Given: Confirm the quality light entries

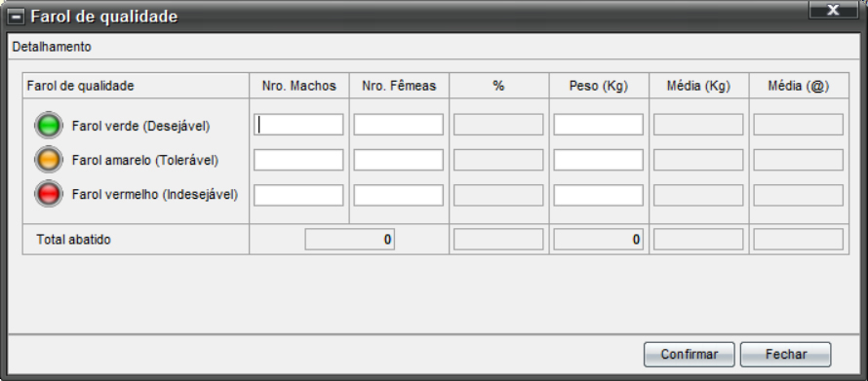Looking at the screenshot, I should click(690, 355).
